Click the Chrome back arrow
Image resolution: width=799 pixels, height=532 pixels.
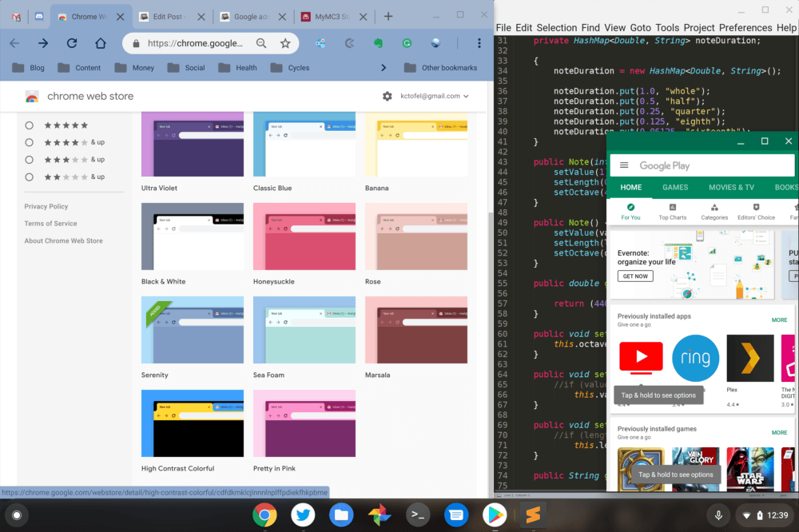coord(14,43)
